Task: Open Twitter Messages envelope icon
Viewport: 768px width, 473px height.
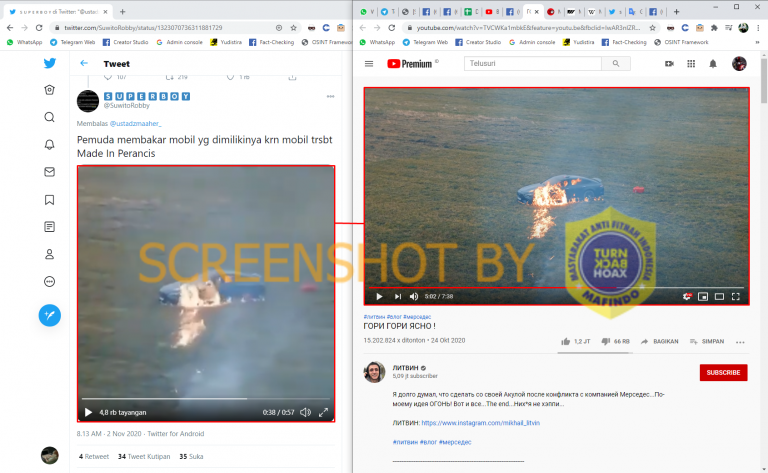Action: tap(49, 172)
